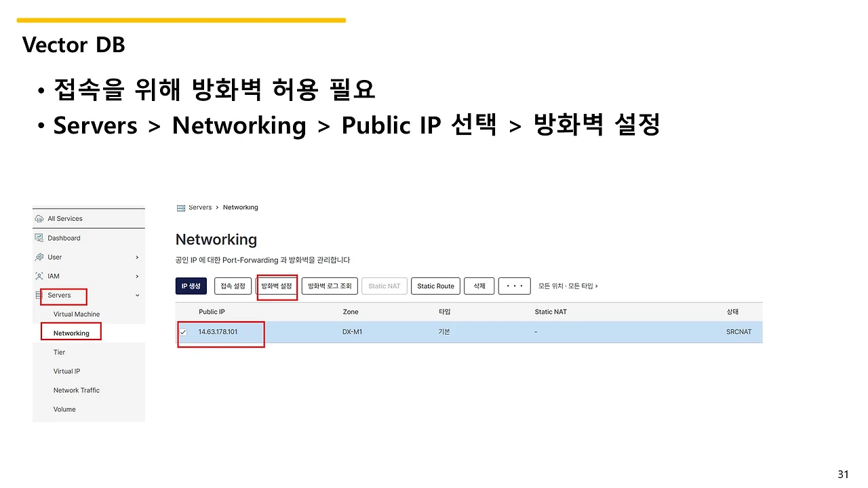Click the IAM person icon
Viewport: 868px width, 488px height.
click(x=39, y=276)
